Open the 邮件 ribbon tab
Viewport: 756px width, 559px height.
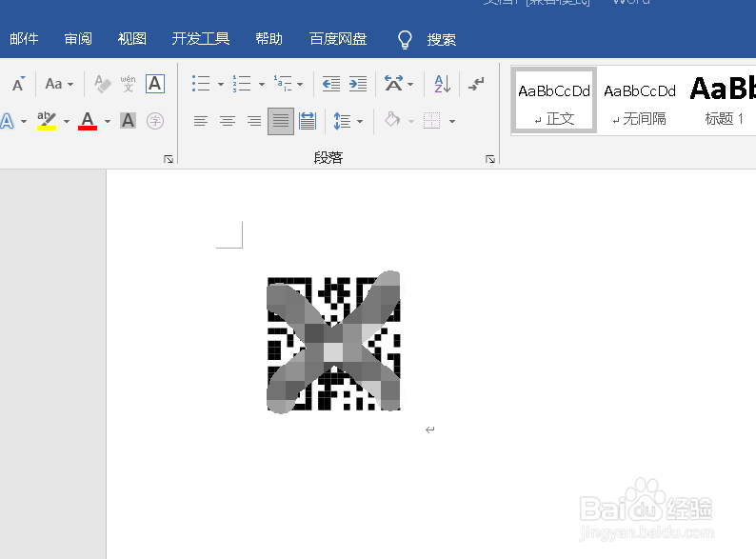(24, 39)
